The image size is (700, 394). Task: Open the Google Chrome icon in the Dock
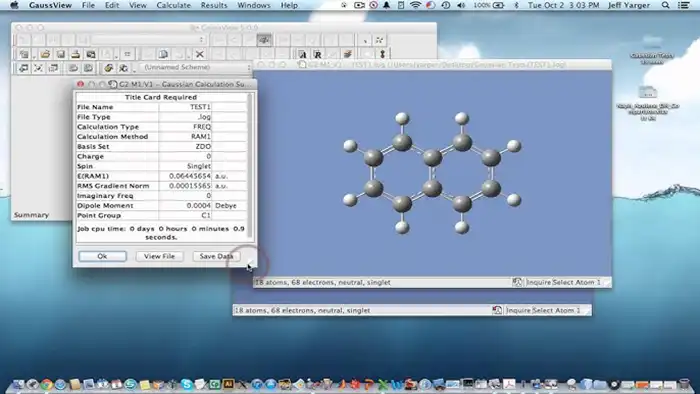pyautogui.click(x=46, y=384)
